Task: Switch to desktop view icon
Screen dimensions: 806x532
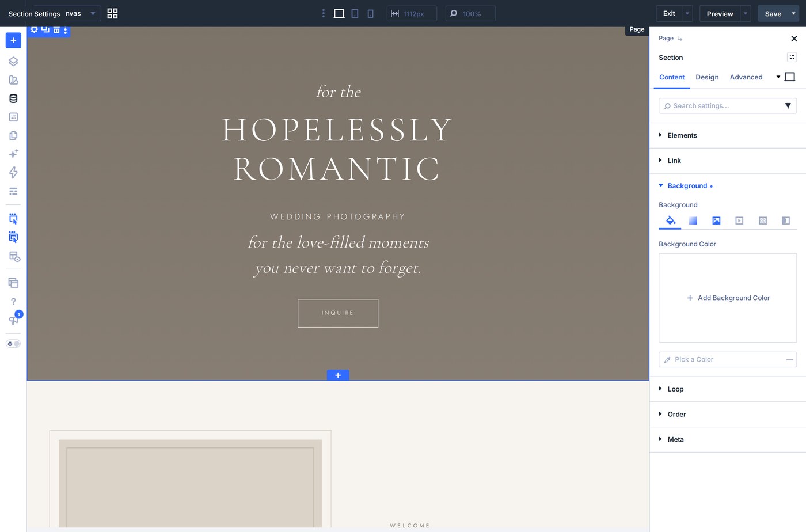Action: coord(339,13)
